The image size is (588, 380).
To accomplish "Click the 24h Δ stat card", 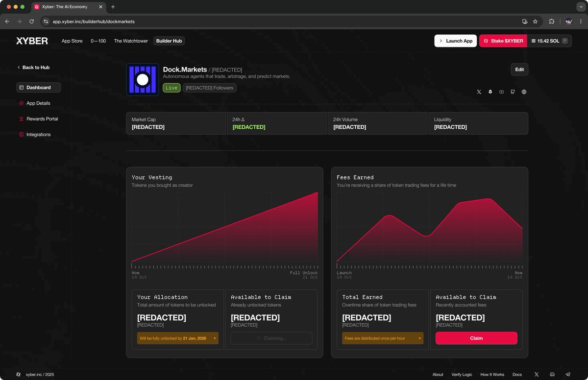I will point(277,123).
